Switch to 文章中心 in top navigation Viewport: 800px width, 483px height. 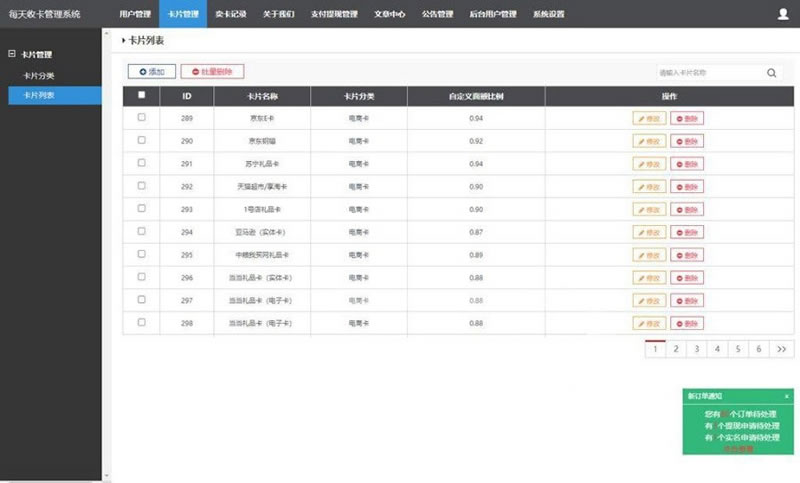coord(389,14)
